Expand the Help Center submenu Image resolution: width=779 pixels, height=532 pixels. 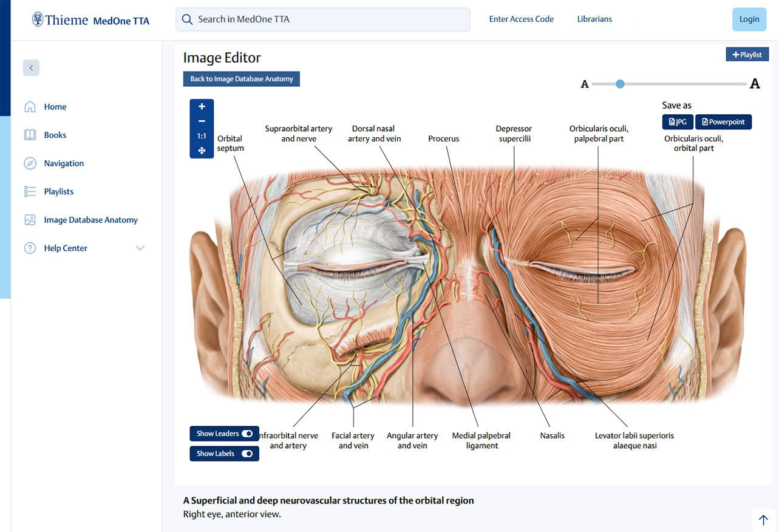click(x=140, y=248)
